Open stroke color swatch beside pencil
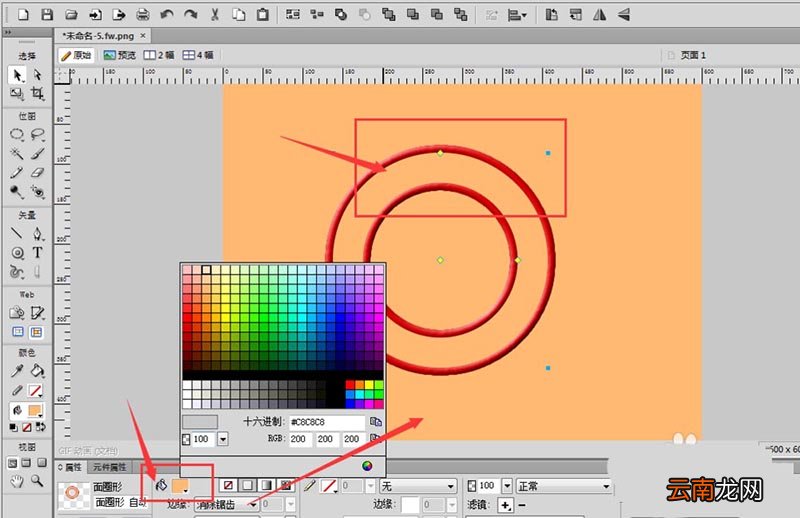 329,486
